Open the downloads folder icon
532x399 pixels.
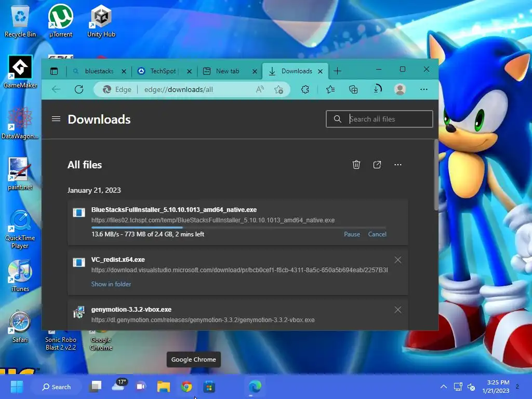point(377,165)
